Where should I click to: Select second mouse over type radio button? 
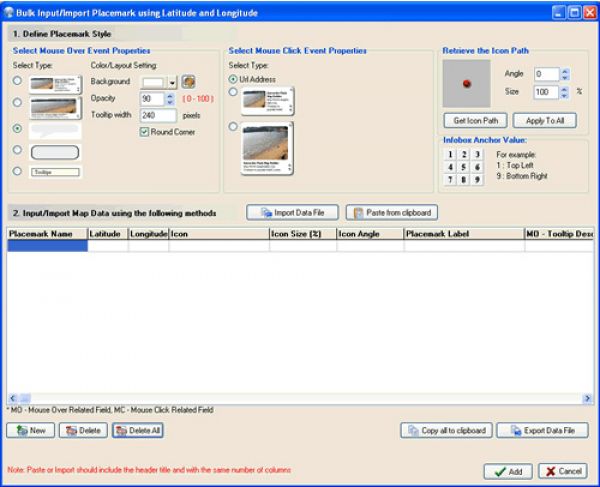[x=17, y=103]
